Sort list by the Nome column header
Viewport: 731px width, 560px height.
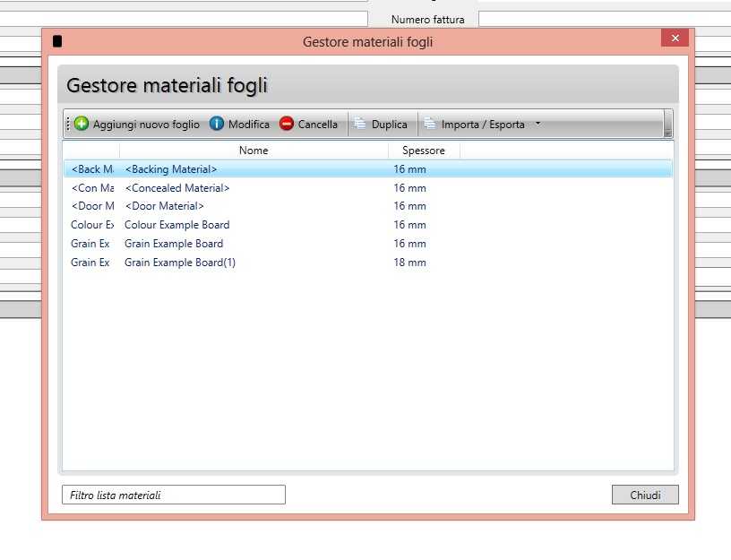[254, 151]
